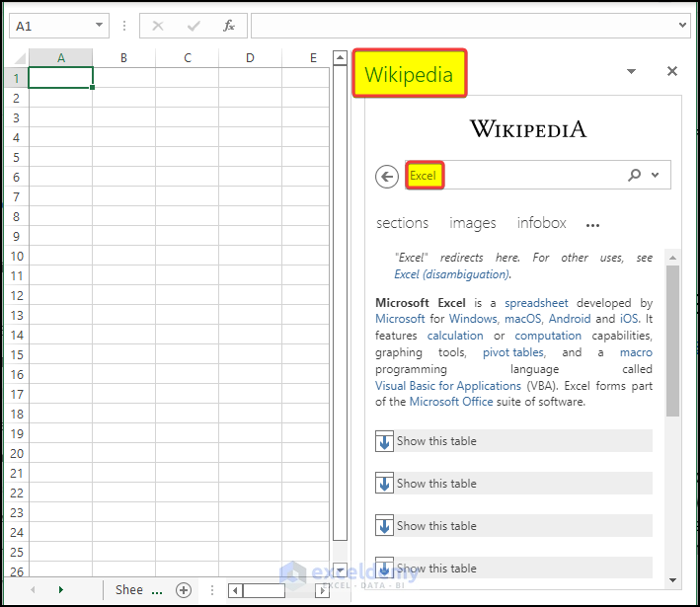Click the sheet vertical scroll down arrow
The width and height of the screenshot is (700, 607).
coord(340,569)
